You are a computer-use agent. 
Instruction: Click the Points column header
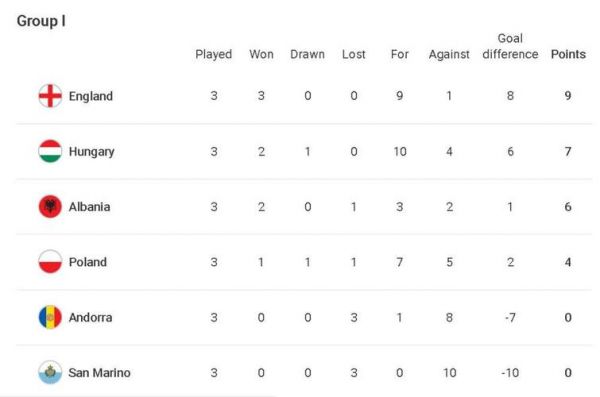(x=568, y=54)
